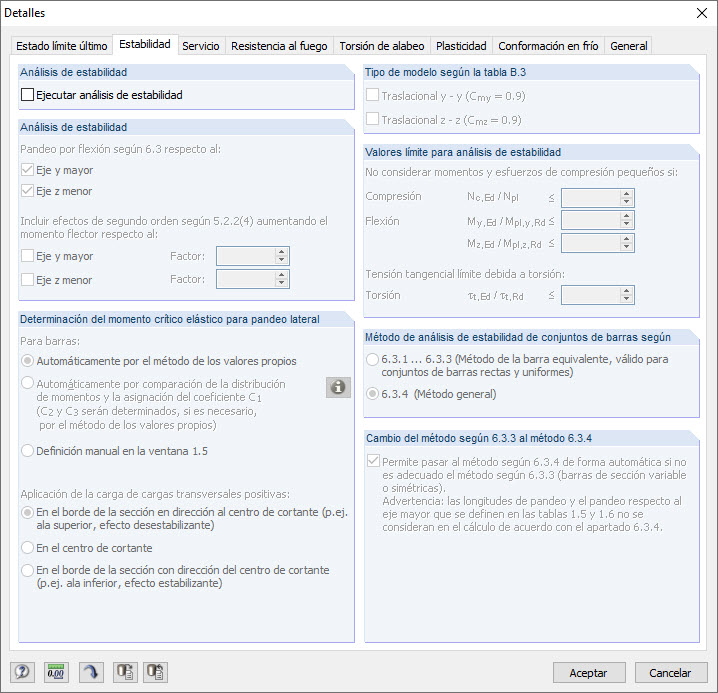Click Mz,Ed / Mpl,z,Rd input field
Viewport: 718px width, 693px height.
[592, 243]
